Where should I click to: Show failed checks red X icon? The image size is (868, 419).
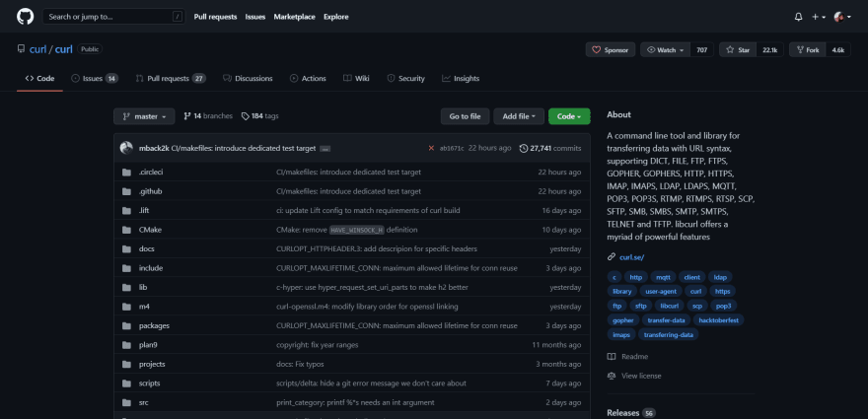tap(431, 148)
